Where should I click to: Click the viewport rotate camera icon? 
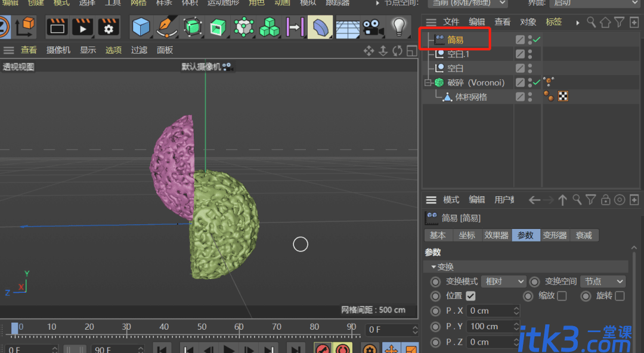[x=397, y=51]
